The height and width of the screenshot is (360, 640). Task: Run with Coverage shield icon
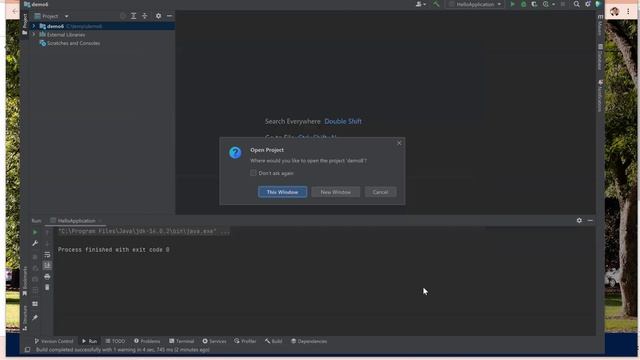[534, 4]
